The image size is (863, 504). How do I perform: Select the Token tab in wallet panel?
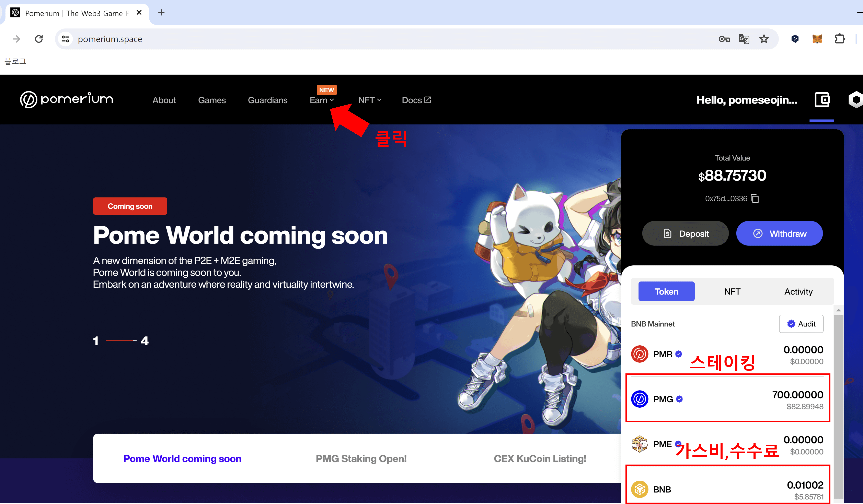[x=666, y=291]
